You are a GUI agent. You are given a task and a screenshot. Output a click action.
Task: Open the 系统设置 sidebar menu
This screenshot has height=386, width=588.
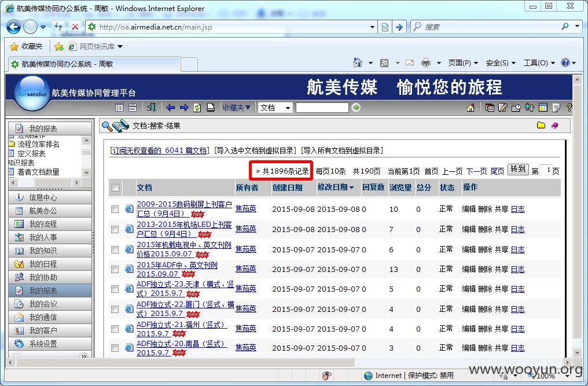tap(50, 344)
